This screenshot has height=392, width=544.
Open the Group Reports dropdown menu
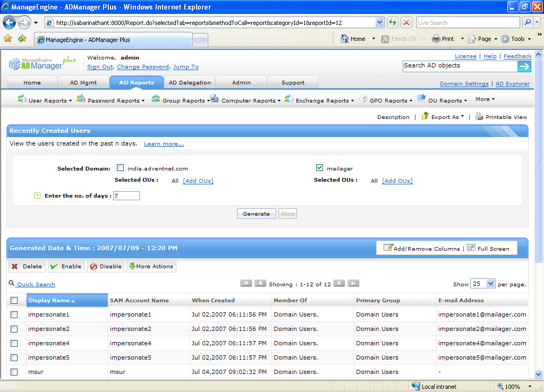pyautogui.click(x=181, y=100)
